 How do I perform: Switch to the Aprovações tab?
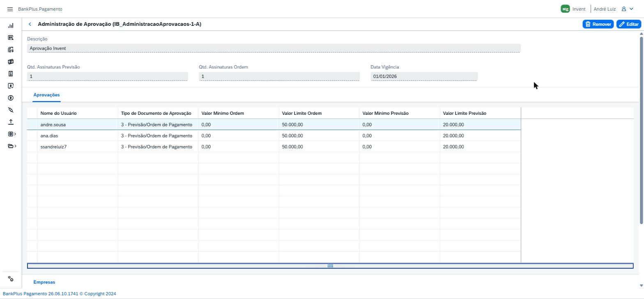pyautogui.click(x=46, y=95)
